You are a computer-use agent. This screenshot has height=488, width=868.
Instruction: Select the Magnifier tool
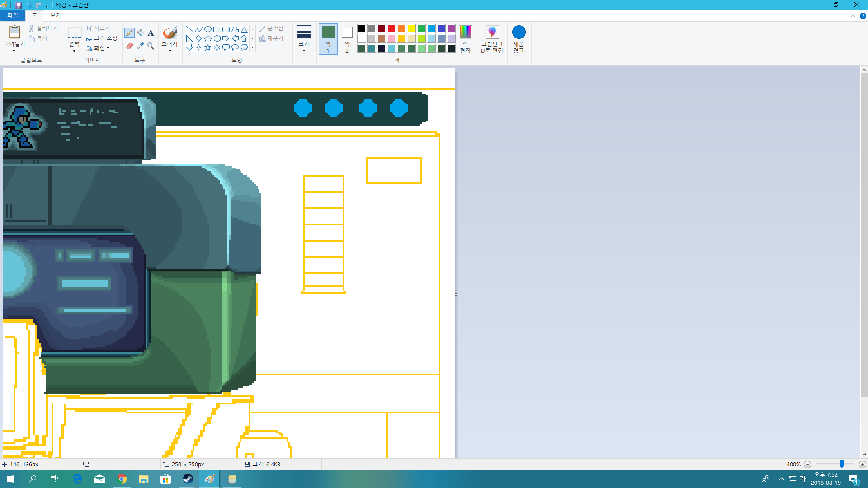[151, 46]
